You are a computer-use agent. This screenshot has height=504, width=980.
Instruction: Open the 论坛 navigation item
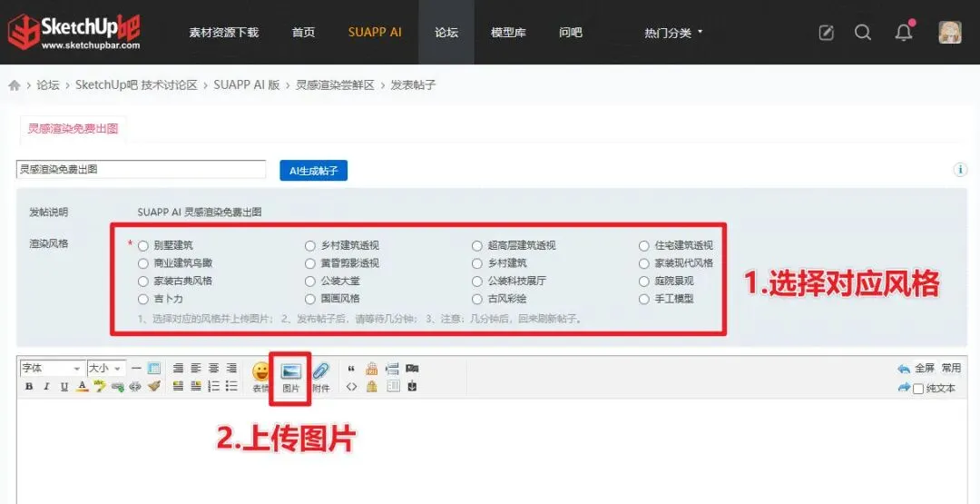click(446, 33)
